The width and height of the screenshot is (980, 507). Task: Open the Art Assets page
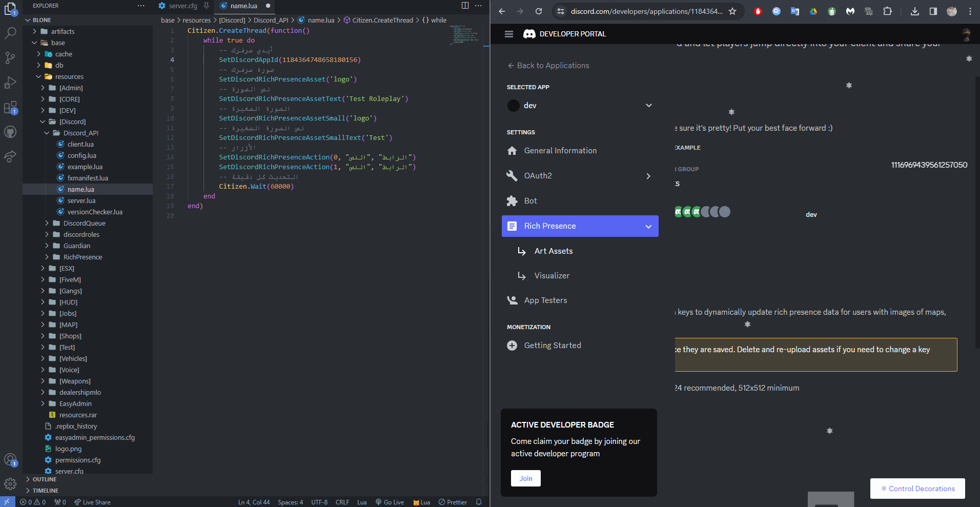(554, 251)
